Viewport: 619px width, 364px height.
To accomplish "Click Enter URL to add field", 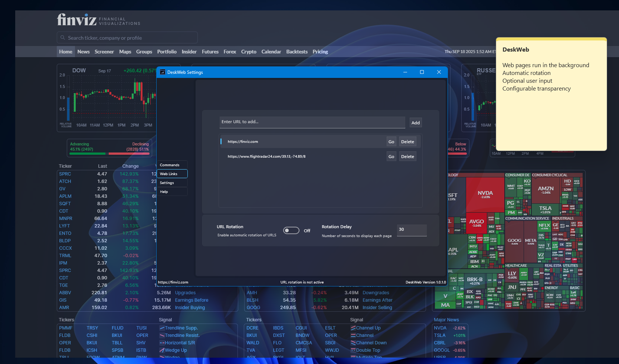I will pos(312,122).
